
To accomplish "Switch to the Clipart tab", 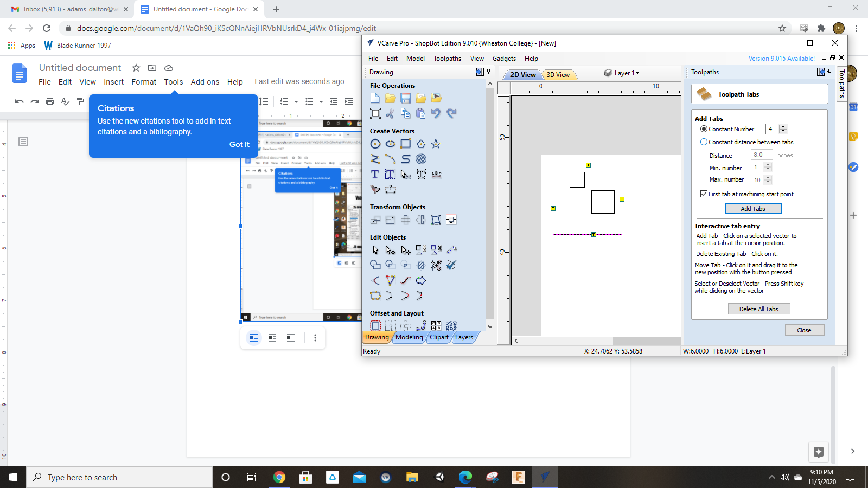I will (439, 337).
